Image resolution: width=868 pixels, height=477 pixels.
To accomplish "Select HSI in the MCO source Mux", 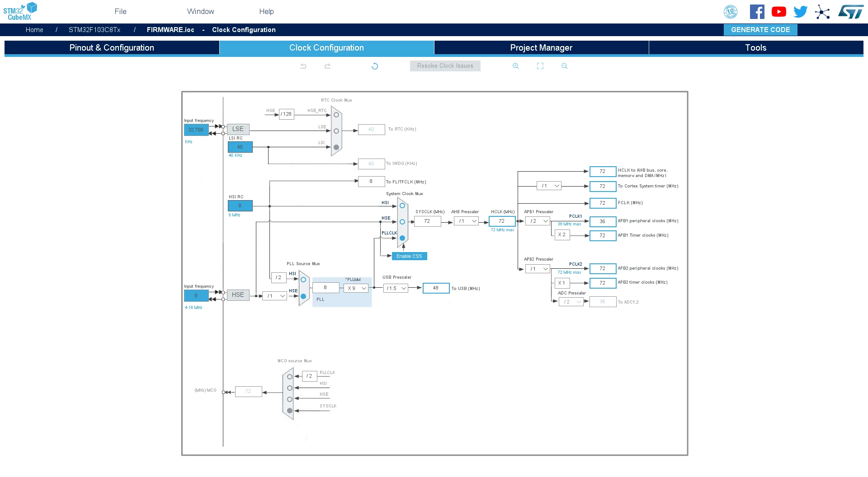I will (x=290, y=388).
